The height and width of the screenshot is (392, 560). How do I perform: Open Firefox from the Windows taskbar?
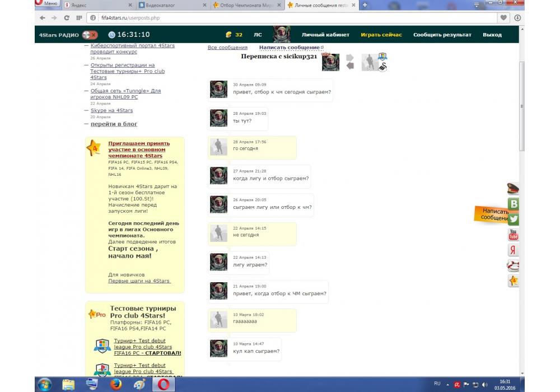[116, 384]
